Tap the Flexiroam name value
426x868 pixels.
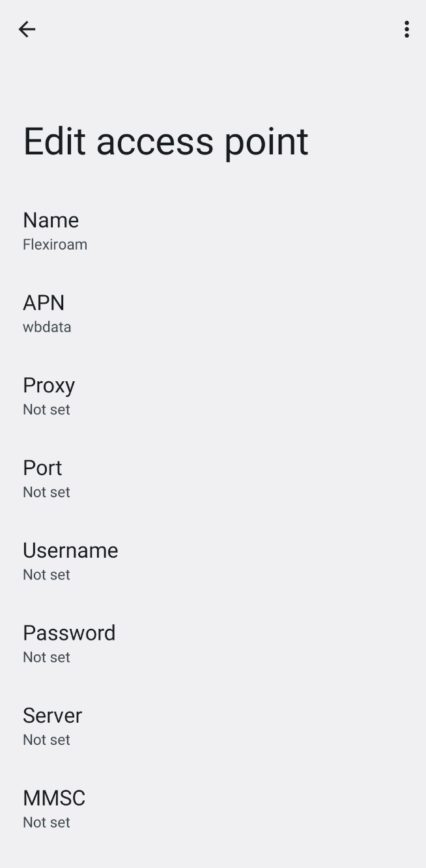(55, 244)
